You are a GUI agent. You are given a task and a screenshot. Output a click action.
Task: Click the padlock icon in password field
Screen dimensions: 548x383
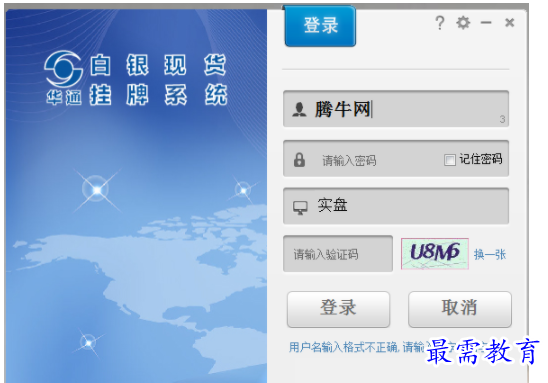[x=299, y=160]
